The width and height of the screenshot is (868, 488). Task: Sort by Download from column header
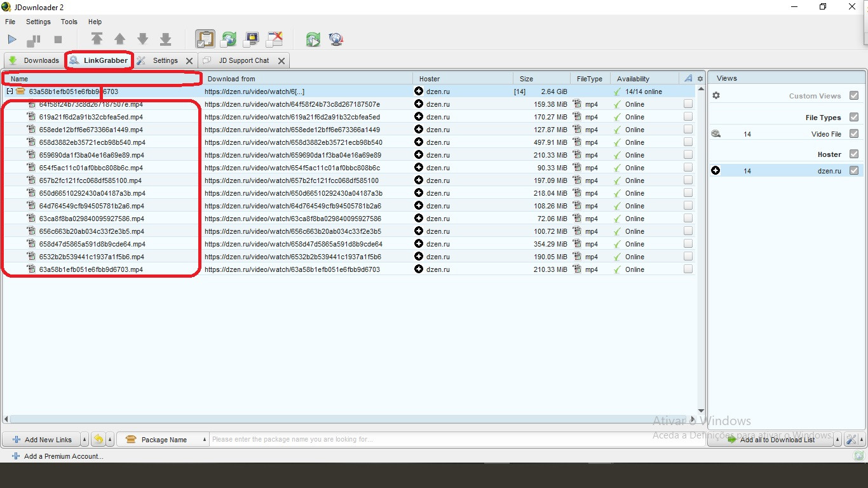point(307,79)
